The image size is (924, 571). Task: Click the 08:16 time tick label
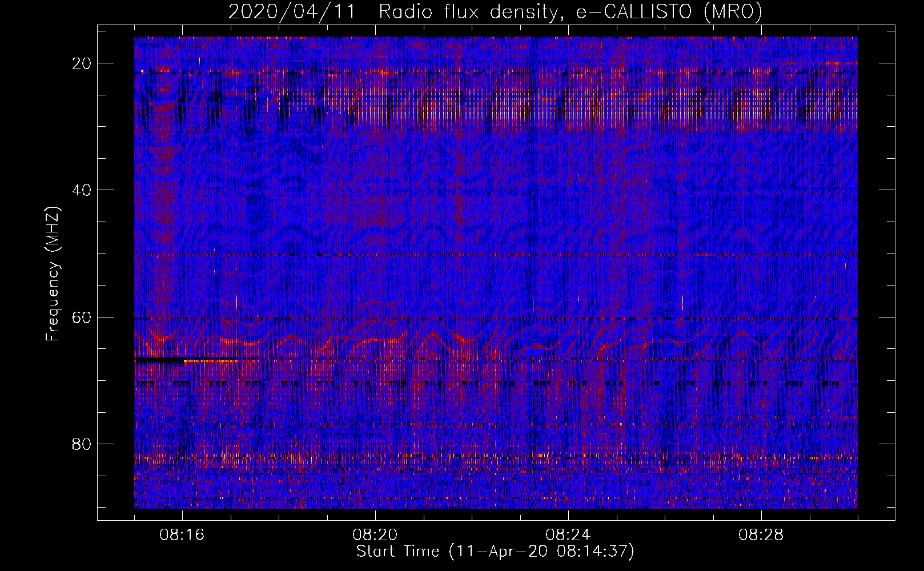tap(182, 535)
